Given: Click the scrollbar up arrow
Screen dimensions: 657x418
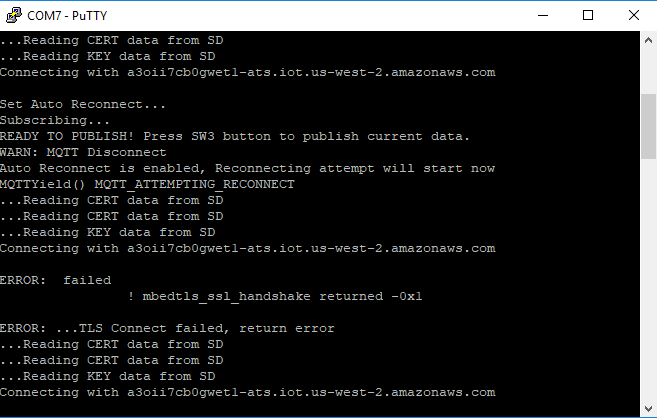Looking at the screenshot, I should [x=648, y=40].
